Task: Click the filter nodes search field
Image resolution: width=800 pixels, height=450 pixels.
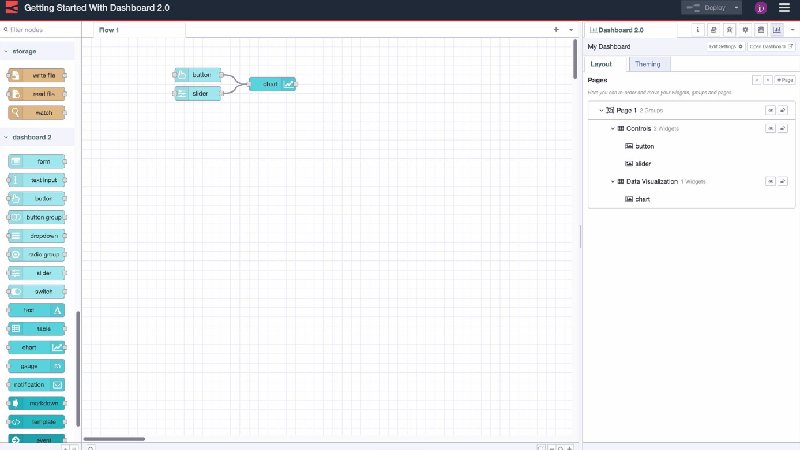Action: 41,30
